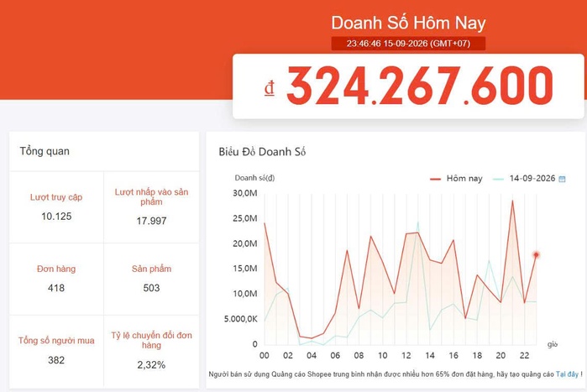This screenshot has width=587, height=392.
Task: Click the Doanh số(đ) axis title
Action: pyautogui.click(x=254, y=178)
